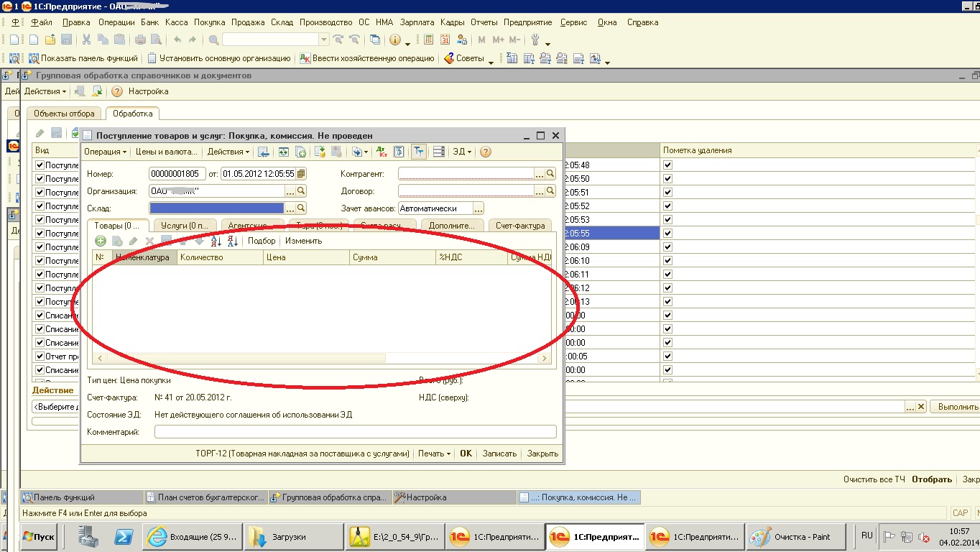Switch to the Услуги tab

pos(184,226)
